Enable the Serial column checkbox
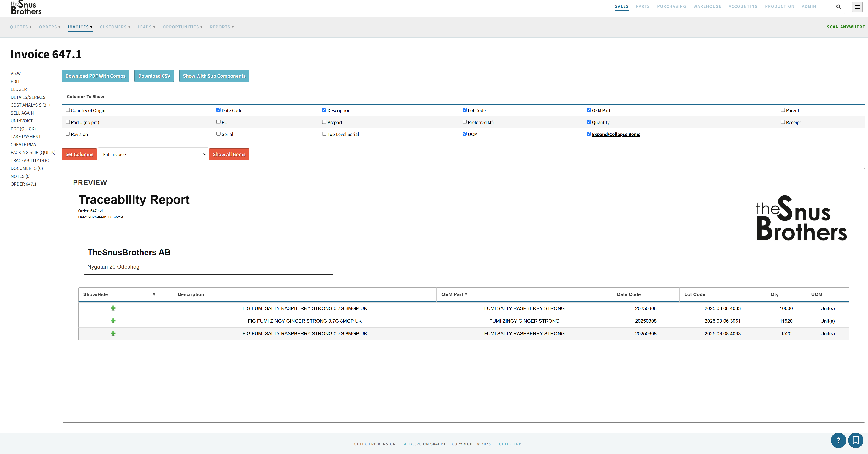 click(x=218, y=134)
